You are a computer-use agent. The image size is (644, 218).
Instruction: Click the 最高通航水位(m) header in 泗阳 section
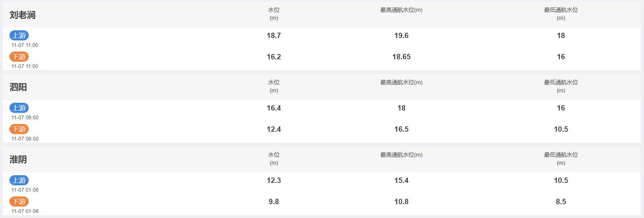tap(401, 82)
